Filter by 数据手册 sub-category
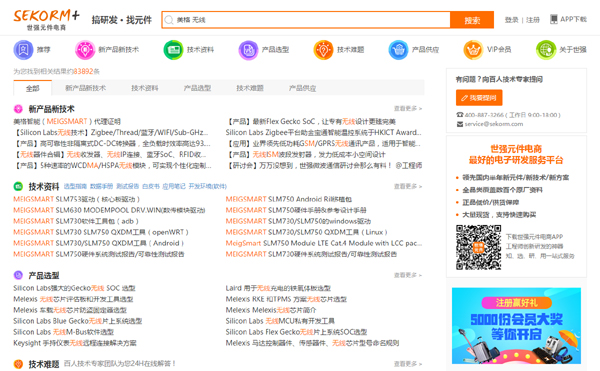600x371 pixels. (101, 186)
